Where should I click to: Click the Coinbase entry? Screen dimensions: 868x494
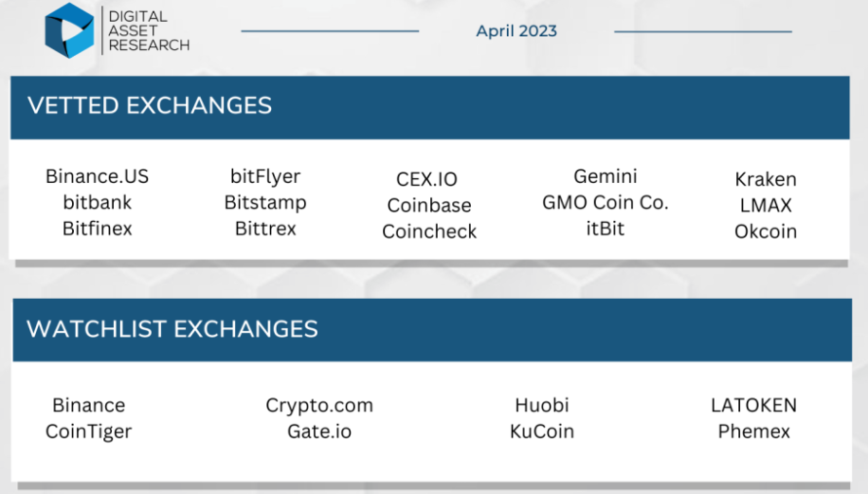429,205
